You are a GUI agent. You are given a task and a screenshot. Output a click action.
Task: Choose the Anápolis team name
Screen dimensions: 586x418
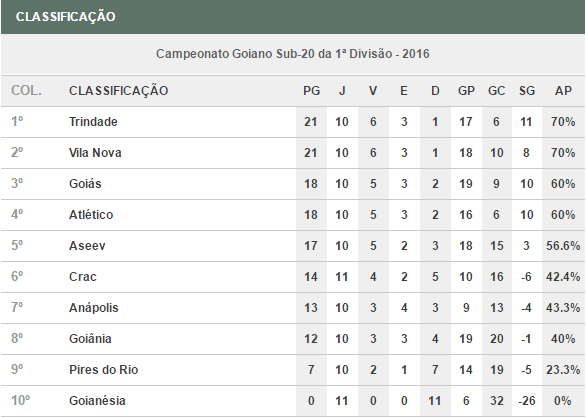[x=93, y=308]
